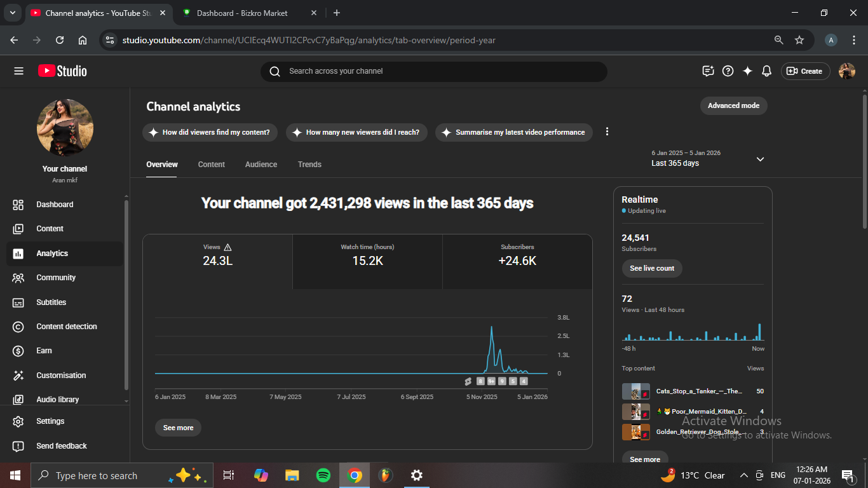
Task: Click the Subtitles sidebar icon
Action: (x=18, y=302)
